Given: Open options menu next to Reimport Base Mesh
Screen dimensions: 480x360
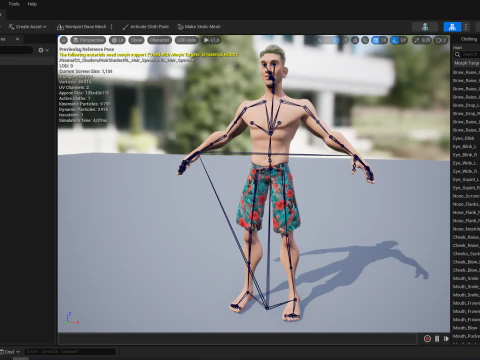Looking at the screenshot, I should [x=112, y=27].
